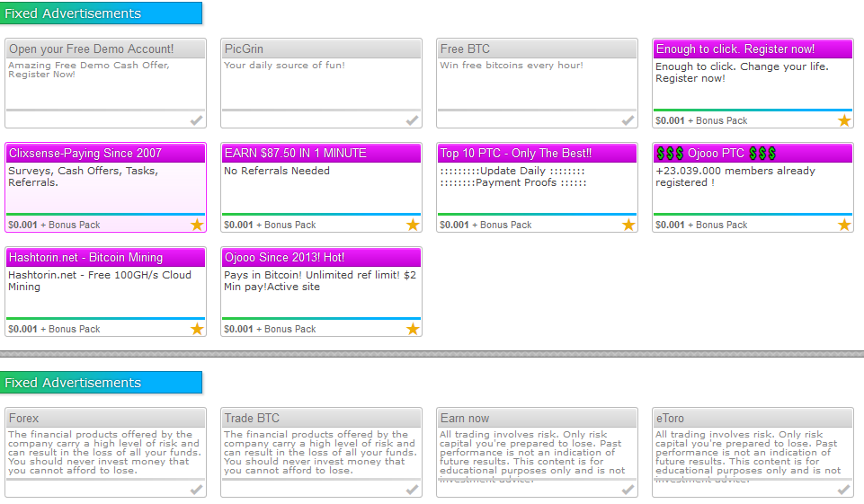864x504 pixels.
Task: Click gray checkmark on PicGrin ad
Action: [413, 120]
